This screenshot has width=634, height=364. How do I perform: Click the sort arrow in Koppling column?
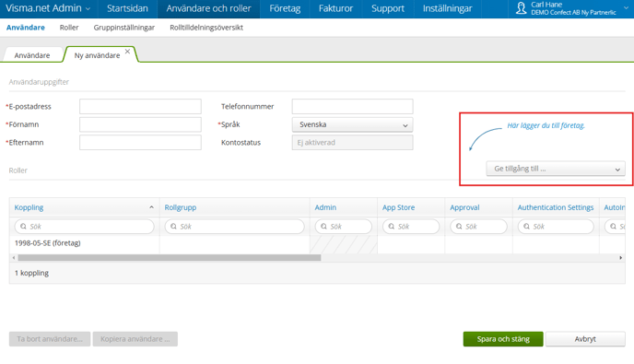pos(152,207)
